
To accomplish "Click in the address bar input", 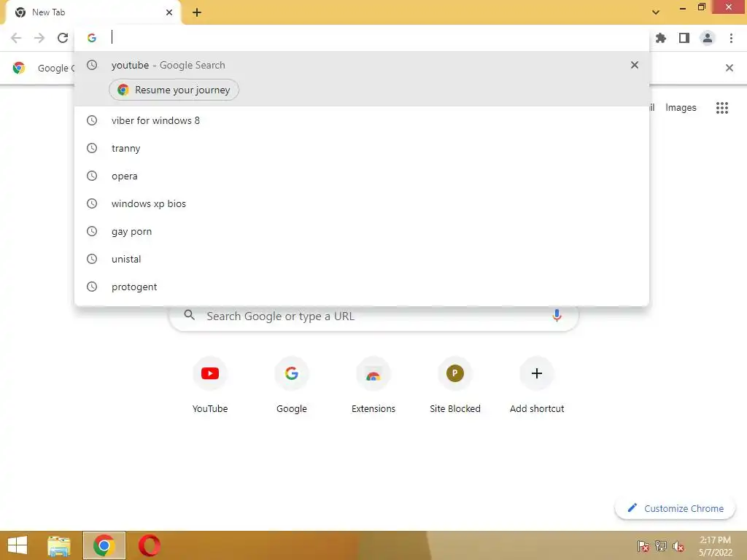I will pos(376,38).
